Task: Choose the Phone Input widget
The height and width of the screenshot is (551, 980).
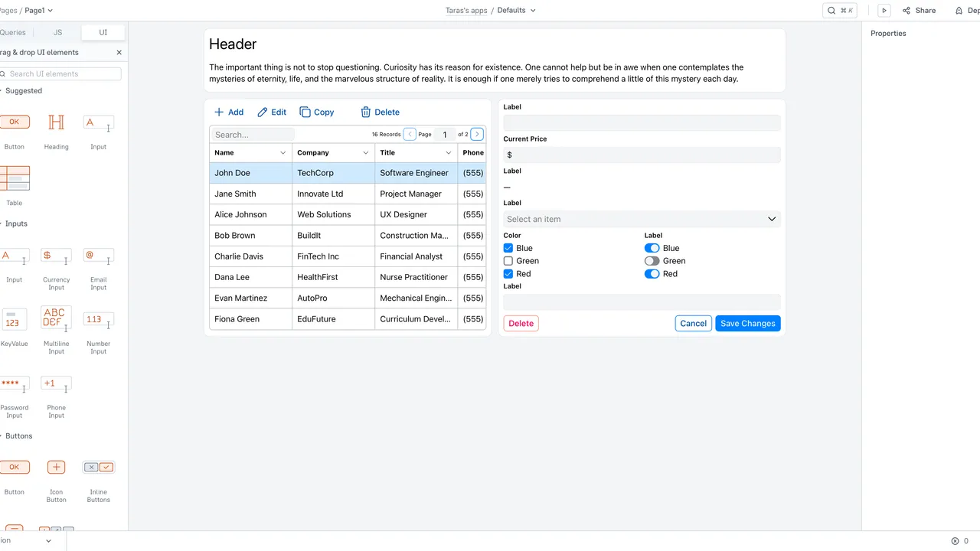Action: pos(56,384)
